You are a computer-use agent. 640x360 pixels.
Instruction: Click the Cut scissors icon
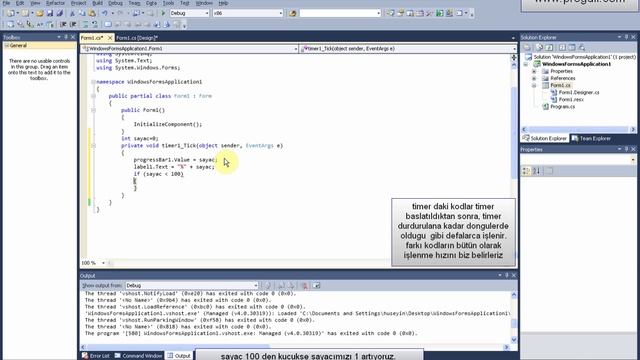point(72,13)
